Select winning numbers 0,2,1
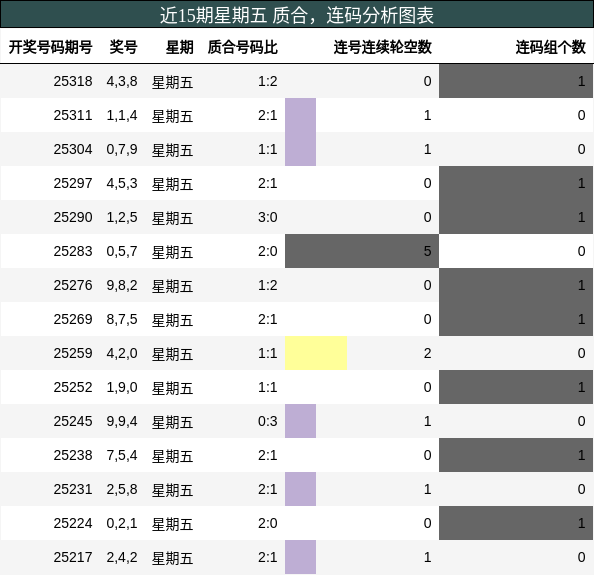Viewport: 594px width, 575px height. [x=122, y=523]
